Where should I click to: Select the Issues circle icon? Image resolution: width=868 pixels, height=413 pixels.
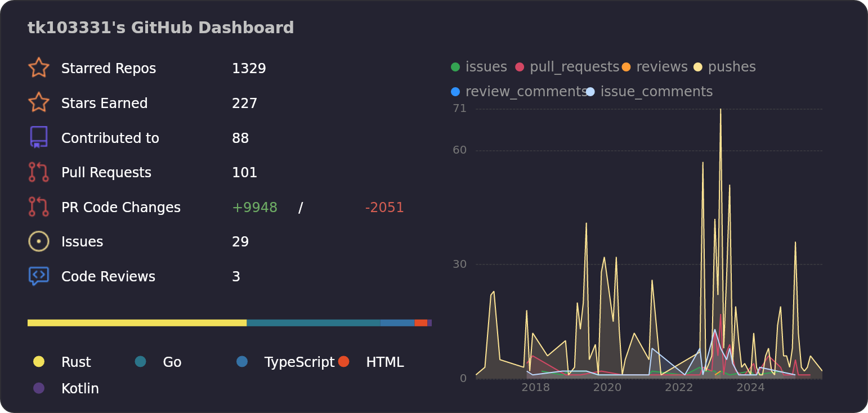[38, 241]
